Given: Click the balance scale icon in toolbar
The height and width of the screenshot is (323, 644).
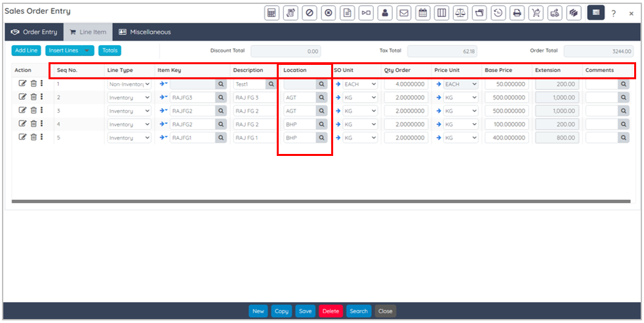Looking at the screenshot, I should [x=461, y=12].
